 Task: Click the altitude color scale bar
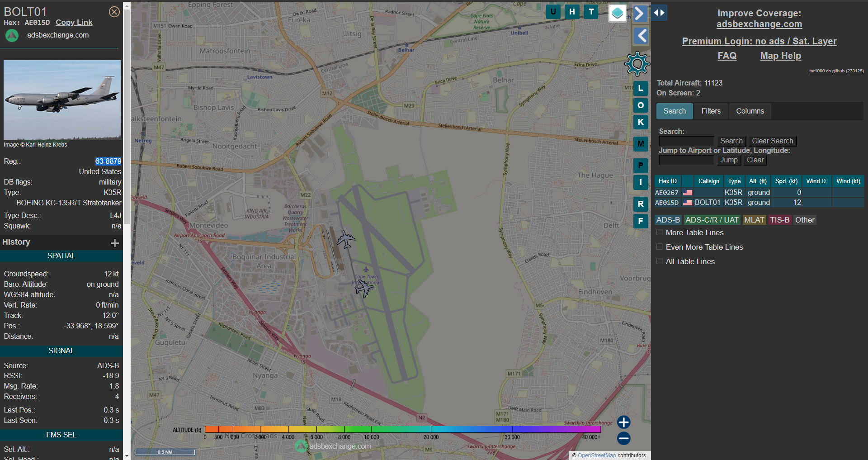pos(402,429)
